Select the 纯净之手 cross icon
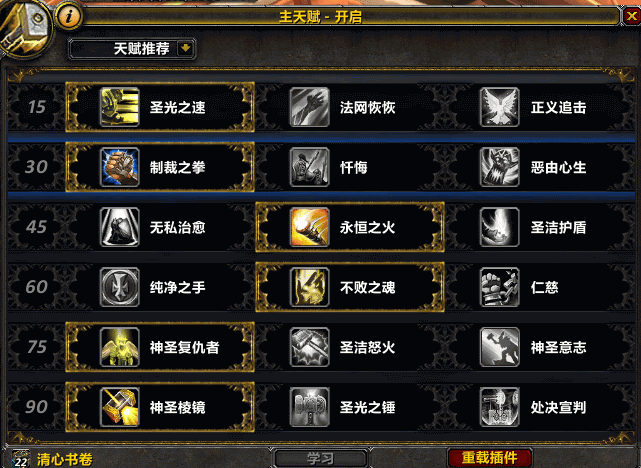Image resolution: width=641 pixels, height=468 pixels. (x=120, y=287)
